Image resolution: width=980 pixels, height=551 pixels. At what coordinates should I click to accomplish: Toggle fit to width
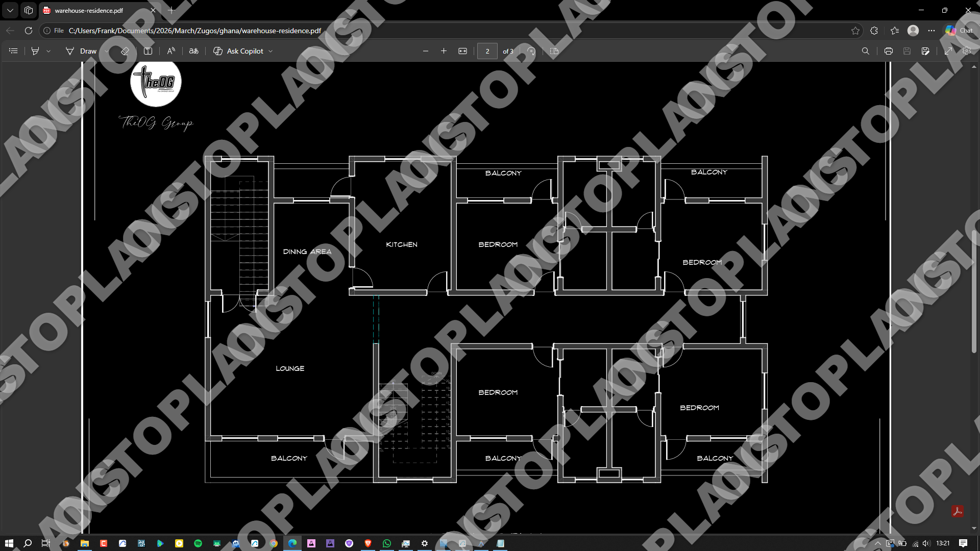(463, 51)
